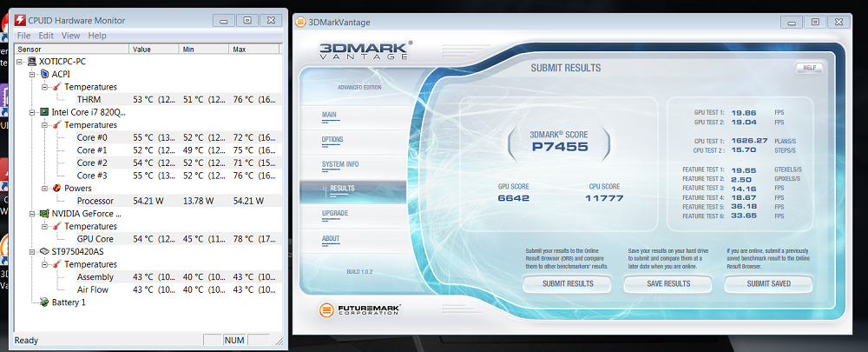Click the Intel Core i7 processor icon
This screenshot has width=868, height=352.
tap(45, 112)
